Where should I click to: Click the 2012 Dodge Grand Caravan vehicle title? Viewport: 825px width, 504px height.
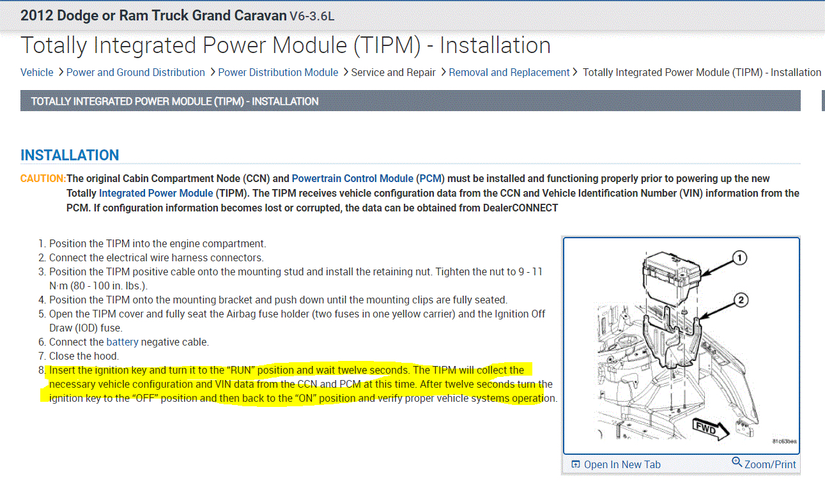153,15
